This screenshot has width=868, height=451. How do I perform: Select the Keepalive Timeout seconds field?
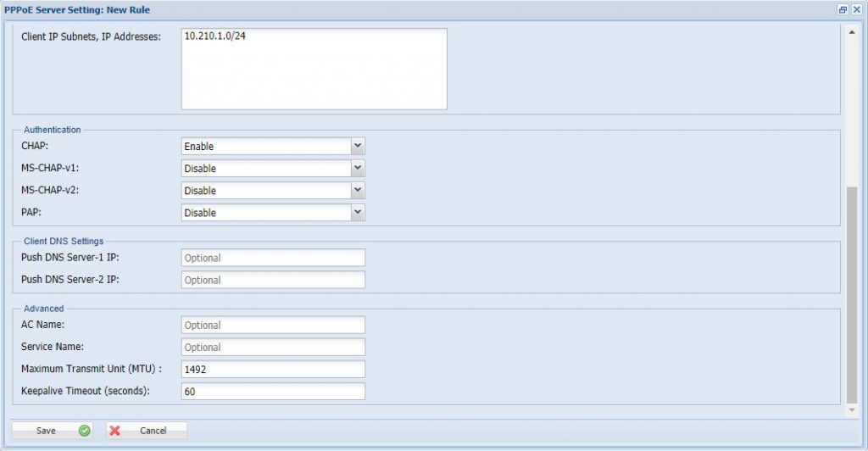tap(273, 391)
